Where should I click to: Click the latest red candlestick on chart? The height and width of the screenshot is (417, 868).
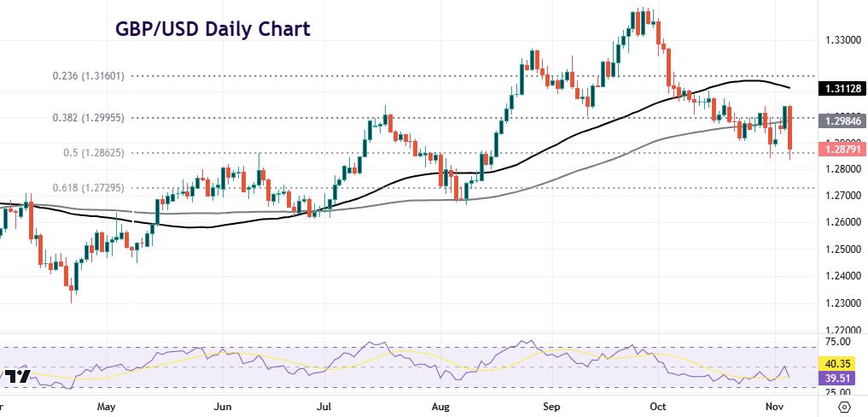791,128
